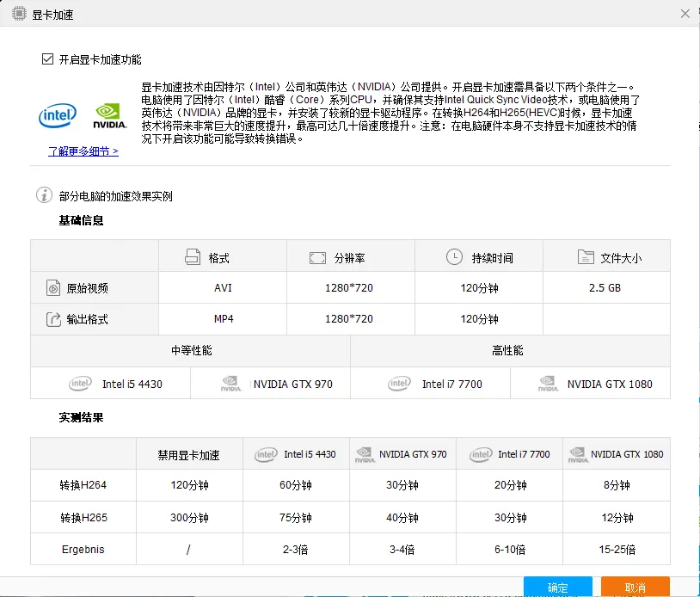
Task: Open the 了解更多细节 link
Action: pos(83,151)
